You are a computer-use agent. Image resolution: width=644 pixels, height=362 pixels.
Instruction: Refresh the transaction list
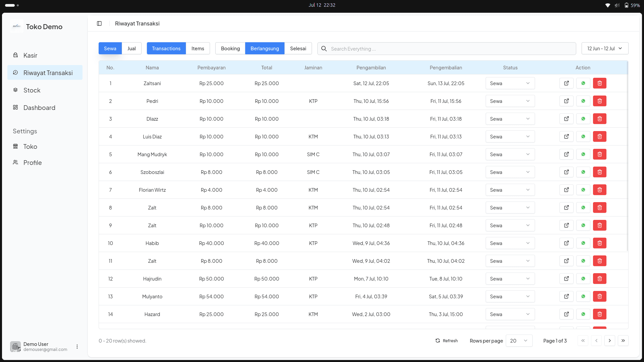tap(446, 341)
